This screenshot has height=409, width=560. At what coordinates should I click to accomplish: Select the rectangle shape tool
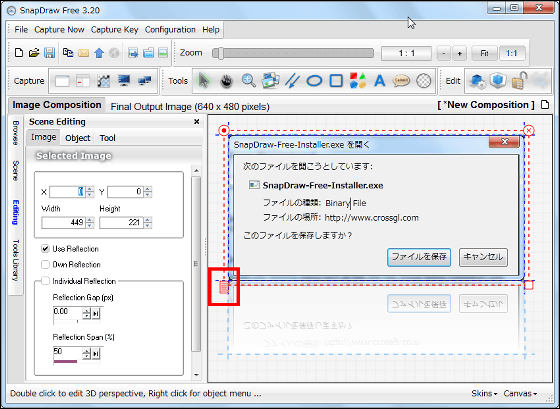pyautogui.click(x=336, y=81)
